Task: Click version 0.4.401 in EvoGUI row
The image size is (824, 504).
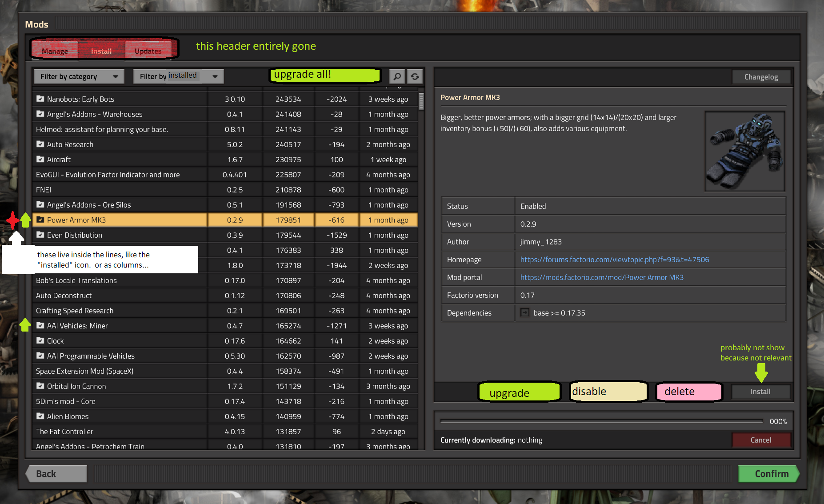Action: 235,175
